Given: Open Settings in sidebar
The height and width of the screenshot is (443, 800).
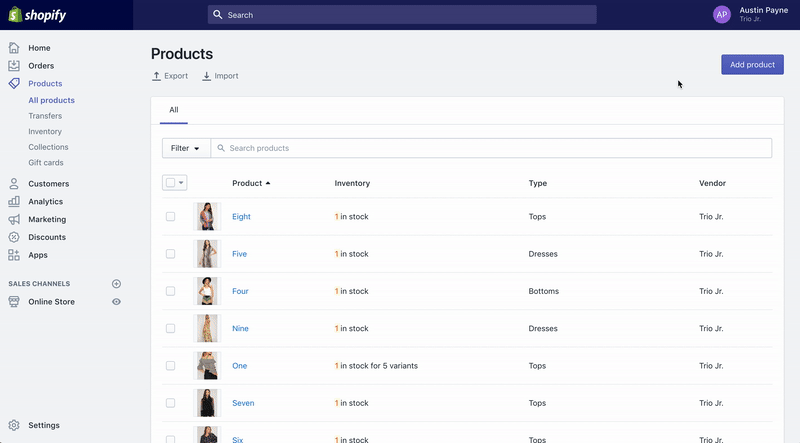Looking at the screenshot, I should pyautogui.click(x=44, y=425).
